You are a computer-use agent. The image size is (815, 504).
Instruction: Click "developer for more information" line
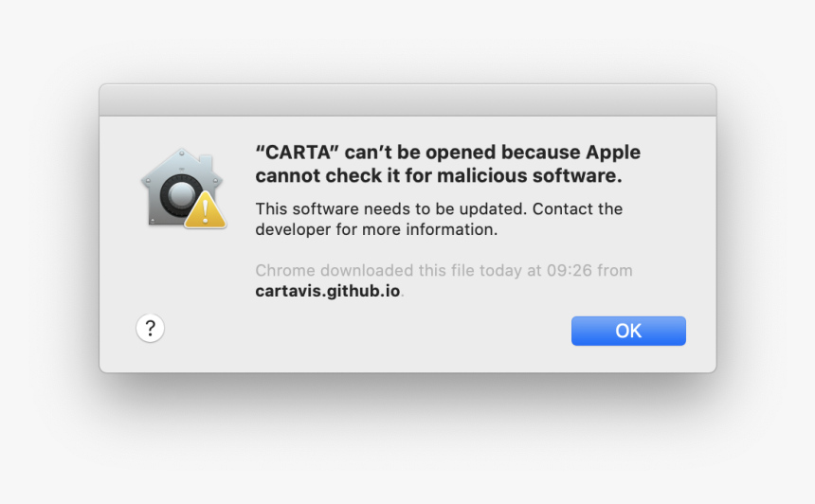click(376, 229)
